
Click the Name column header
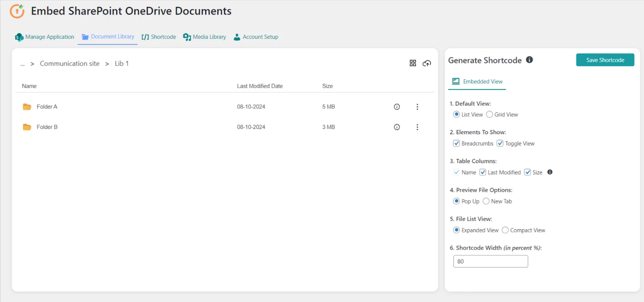(29, 86)
